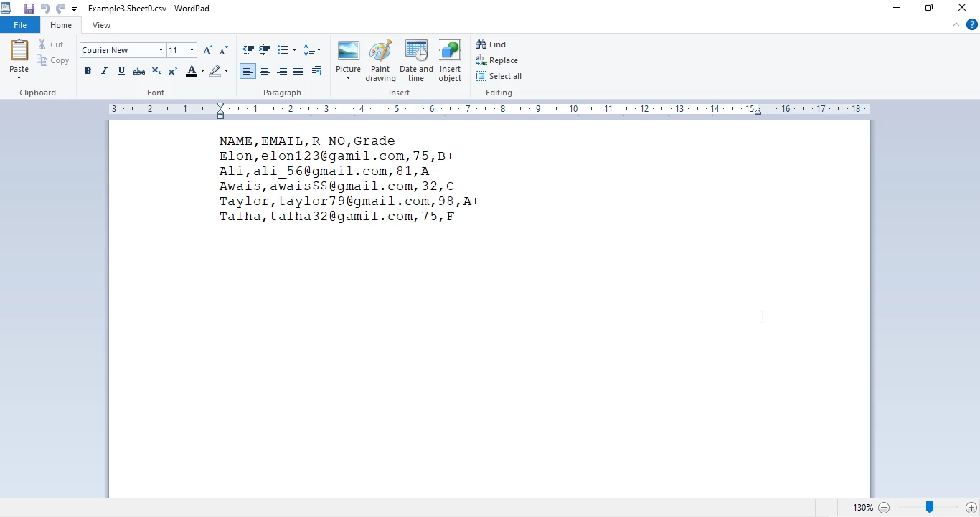Enable center text alignment

[x=265, y=71]
